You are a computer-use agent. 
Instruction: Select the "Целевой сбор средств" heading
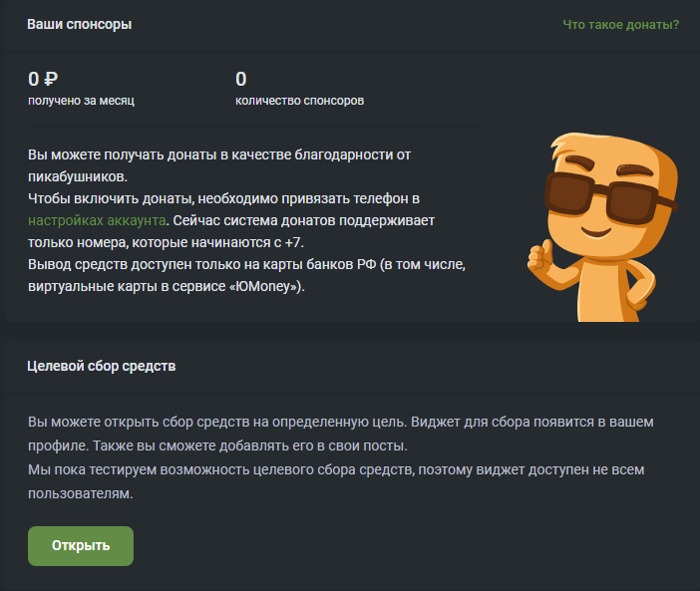[101, 366]
